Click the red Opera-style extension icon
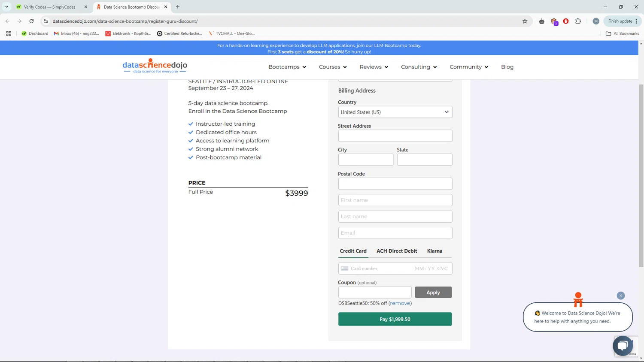The width and height of the screenshot is (644, 362). pos(566,21)
